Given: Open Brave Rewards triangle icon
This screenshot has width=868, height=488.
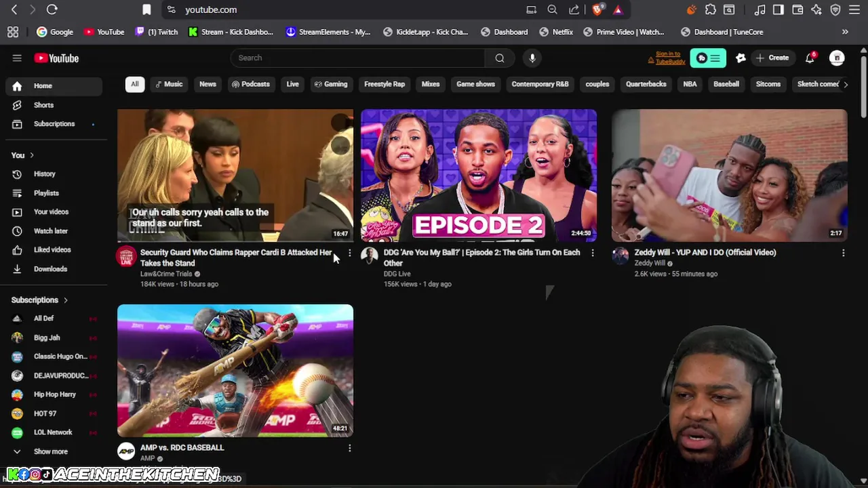Looking at the screenshot, I should pos(618,9).
